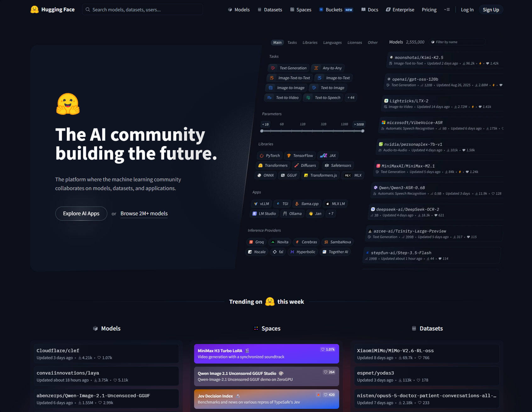Click the Sign Up button
The width and height of the screenshot is (532, 412).
(x=491, y=10)
